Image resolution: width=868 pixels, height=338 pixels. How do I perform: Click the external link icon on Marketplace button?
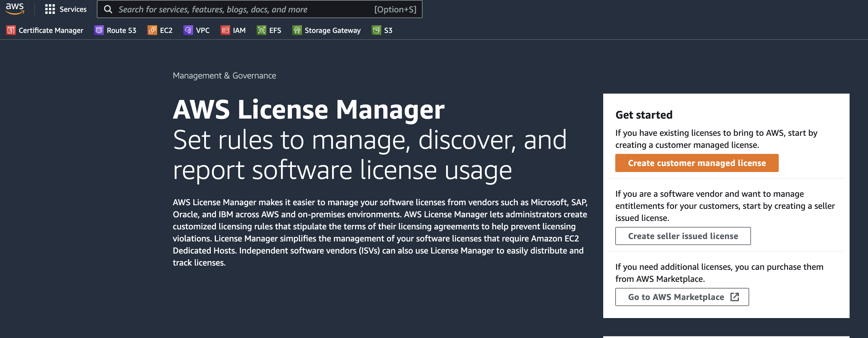735,297
